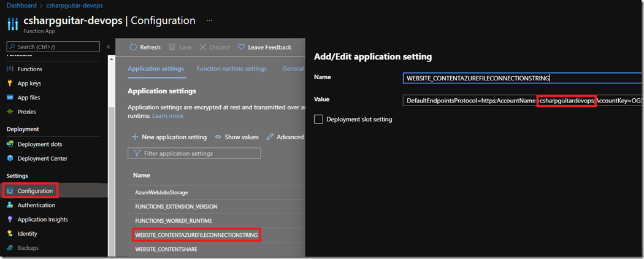Screen dimensions: 644x259
Task: Click the App files icon
Action: coord(10,98)
